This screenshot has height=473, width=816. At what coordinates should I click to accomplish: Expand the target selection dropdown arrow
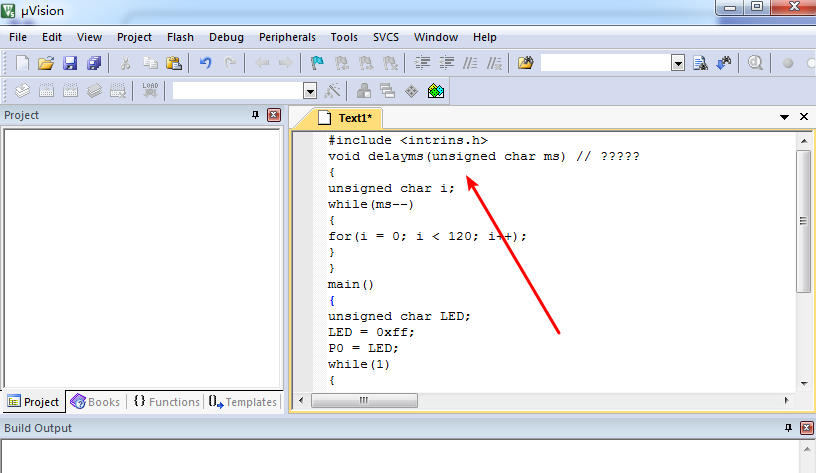pos(310,91)
